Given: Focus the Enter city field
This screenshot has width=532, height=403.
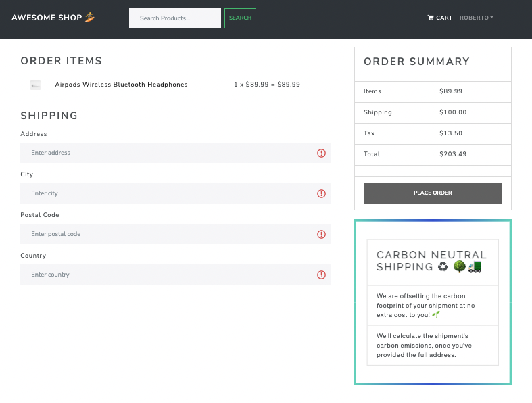Looking at the screenshot, I should click(176, 193).
